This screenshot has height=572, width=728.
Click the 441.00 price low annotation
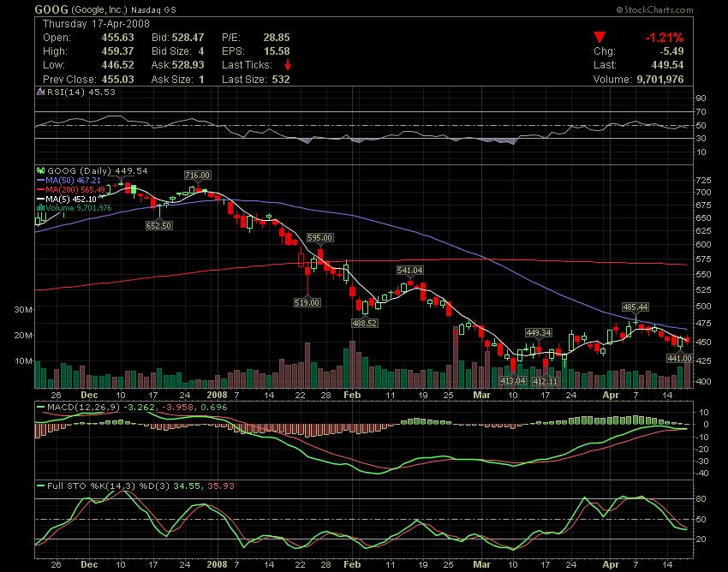[679, 358]
